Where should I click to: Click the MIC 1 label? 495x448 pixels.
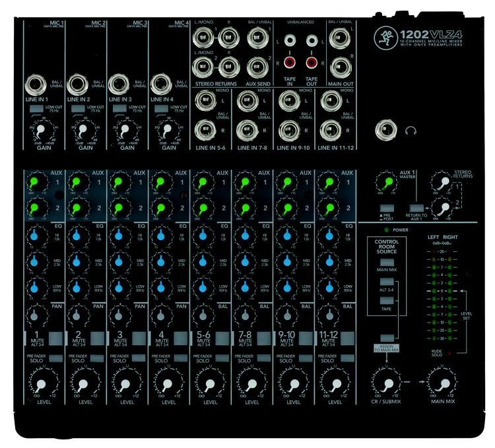[57, 22]
